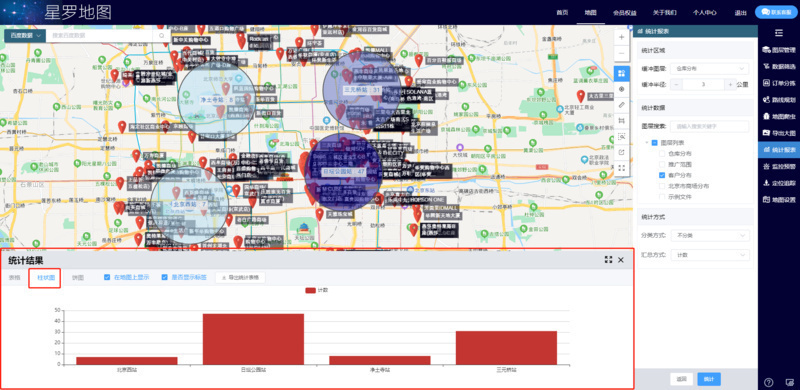
Task: Open 导出大图 in the sidebar
Action: pos(779,133)
